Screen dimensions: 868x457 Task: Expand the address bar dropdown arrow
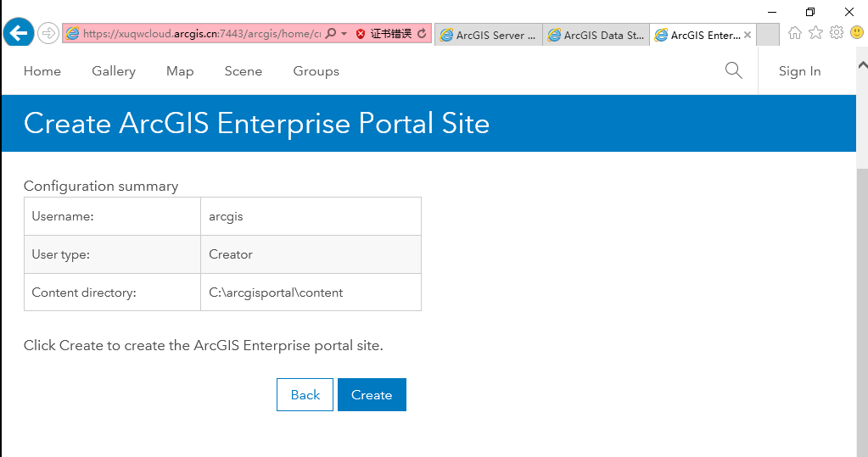(344, 34)
